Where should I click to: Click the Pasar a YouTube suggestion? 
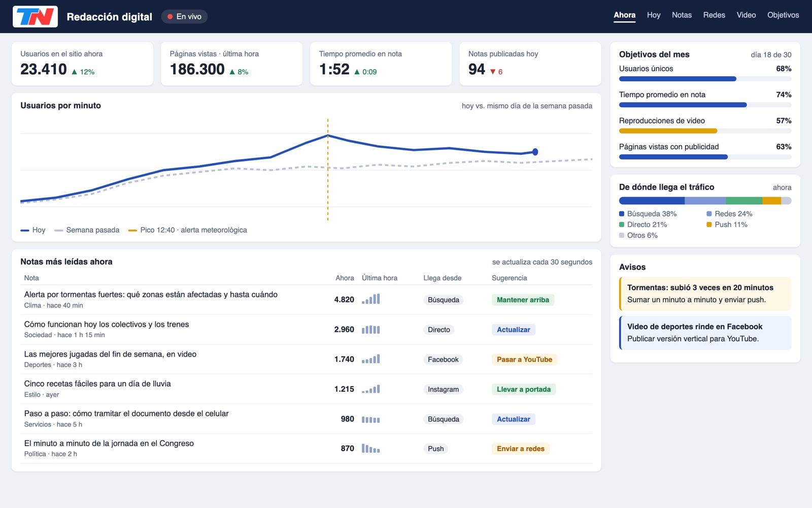tap(524, 360)
